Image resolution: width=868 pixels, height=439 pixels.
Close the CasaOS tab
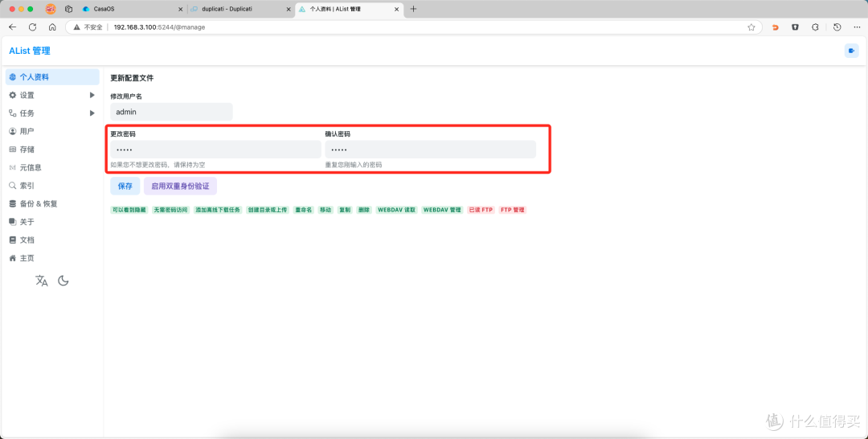pos(181,10)
